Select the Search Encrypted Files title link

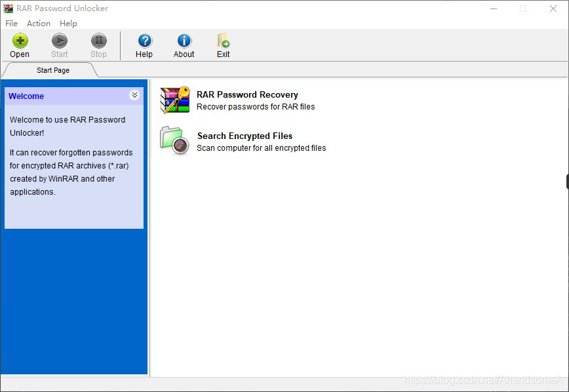pos(245,136)
